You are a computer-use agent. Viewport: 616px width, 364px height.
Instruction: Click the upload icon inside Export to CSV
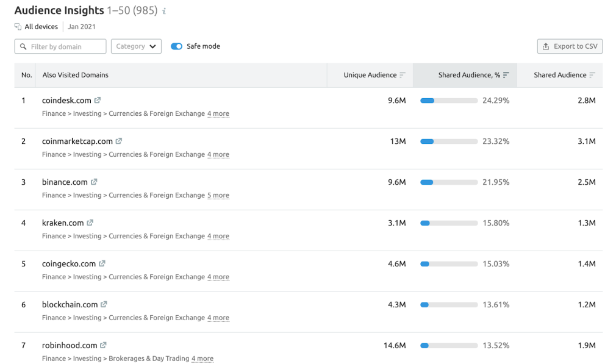[x=545, y=46]
